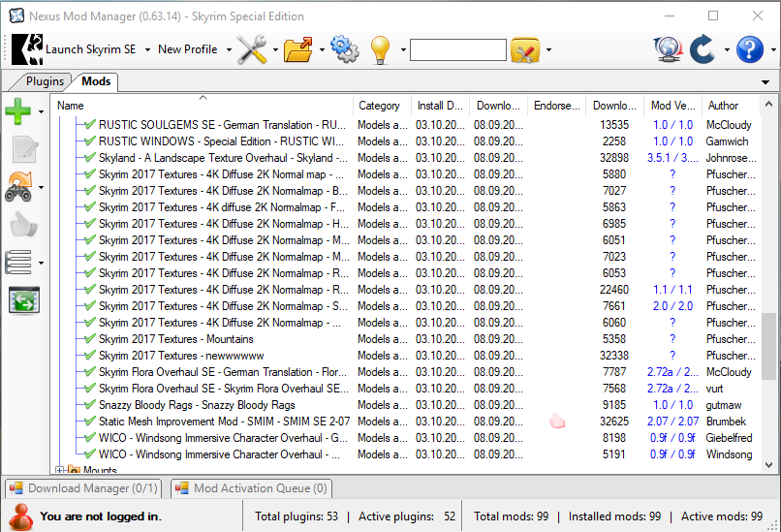Click the globe with person login icon
This screenshot has width=781, height=532.
[x=666, y=49]
